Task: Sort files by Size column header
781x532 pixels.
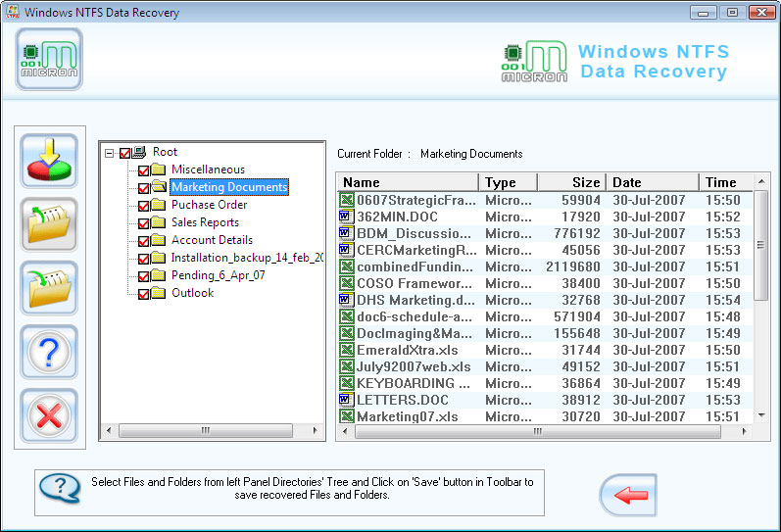Action: tap(572, 182)
